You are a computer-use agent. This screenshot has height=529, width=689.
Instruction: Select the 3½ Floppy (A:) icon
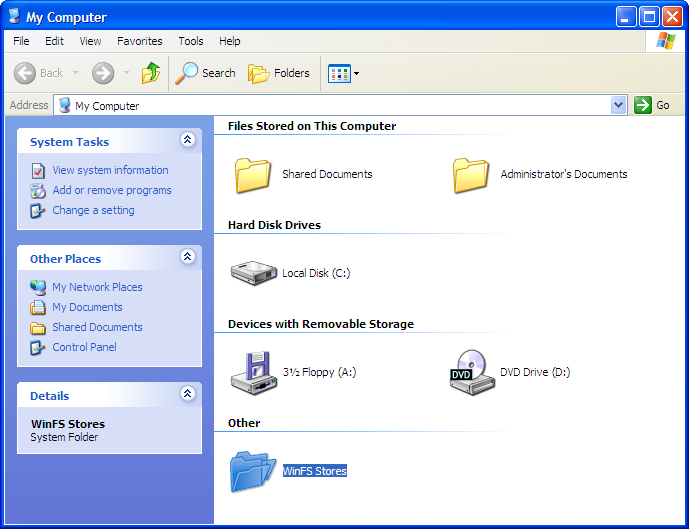click(254, 373)
